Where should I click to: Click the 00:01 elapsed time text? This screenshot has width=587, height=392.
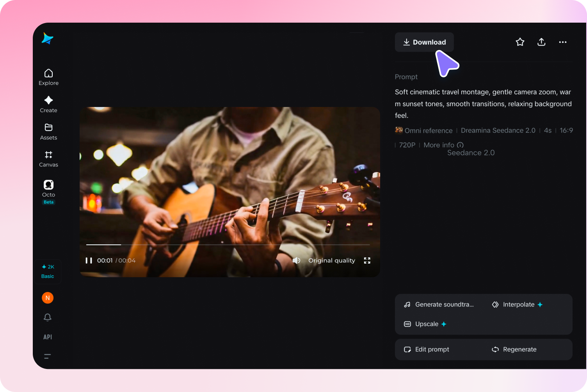coord(105,260)
